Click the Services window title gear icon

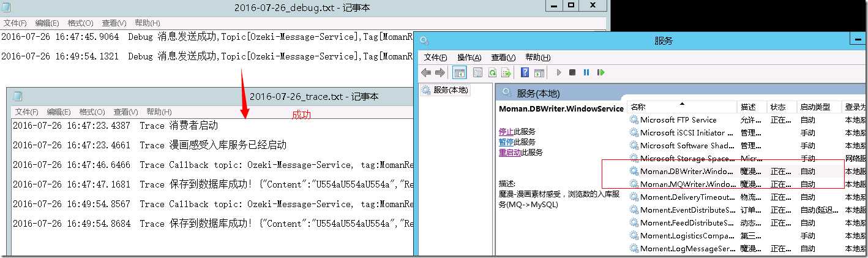point(424,41)
